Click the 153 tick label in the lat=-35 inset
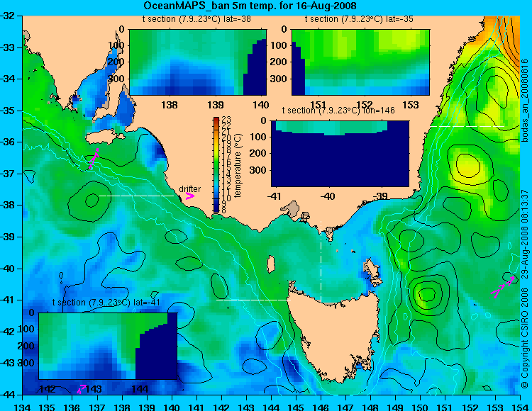Viewport: 532px width, 411px height. coord(411,105)
